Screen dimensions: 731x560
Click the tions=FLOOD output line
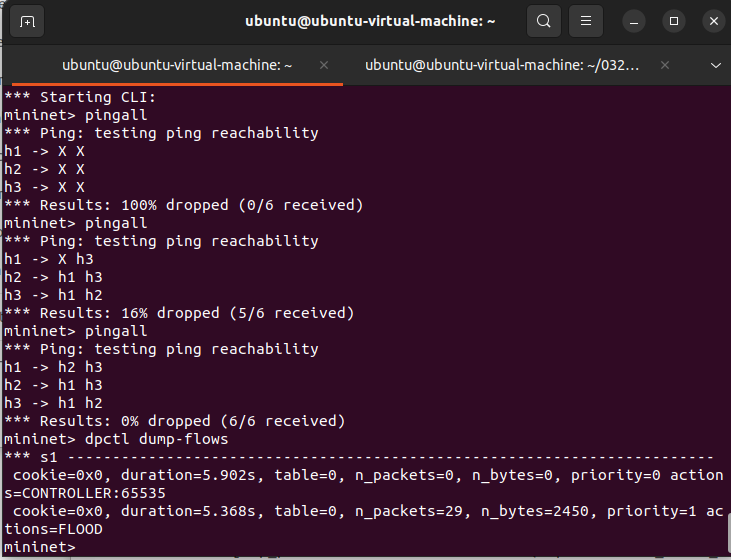[52, 529]
